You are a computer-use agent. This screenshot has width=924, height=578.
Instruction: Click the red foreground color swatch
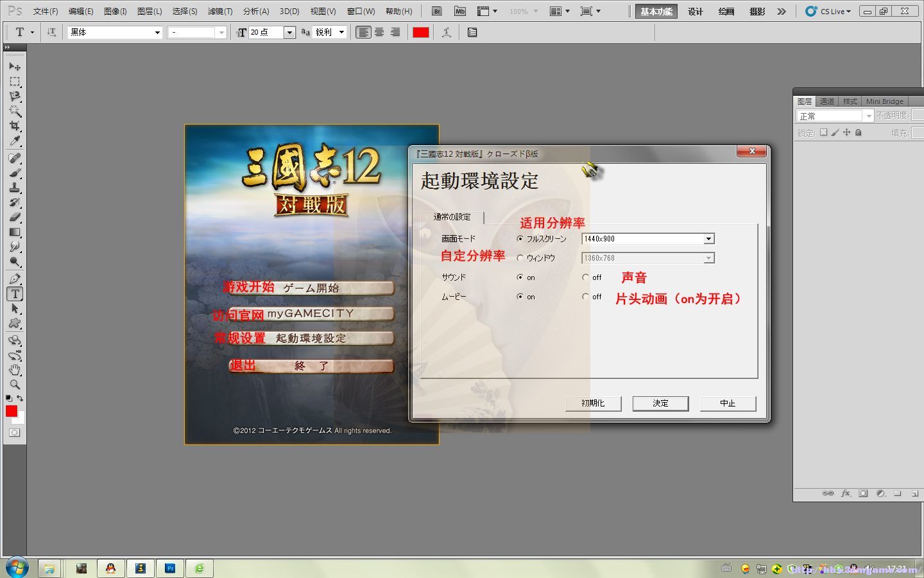(420, 31)
